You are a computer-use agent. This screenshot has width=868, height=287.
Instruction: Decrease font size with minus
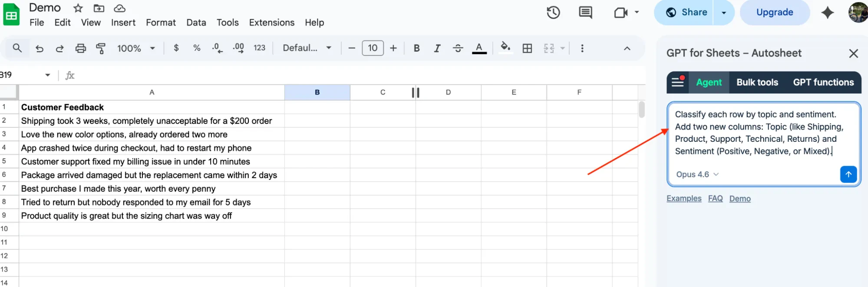click(x=352, y=48)
